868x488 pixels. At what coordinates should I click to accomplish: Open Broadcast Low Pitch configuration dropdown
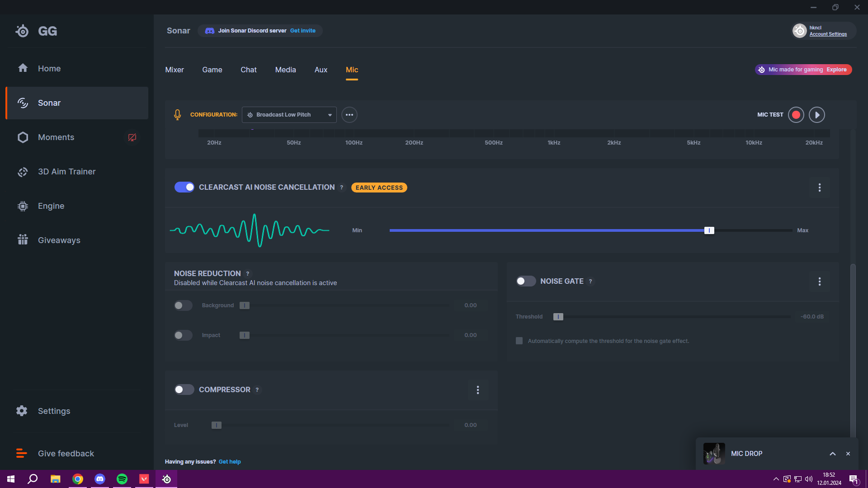coord(289,115)
